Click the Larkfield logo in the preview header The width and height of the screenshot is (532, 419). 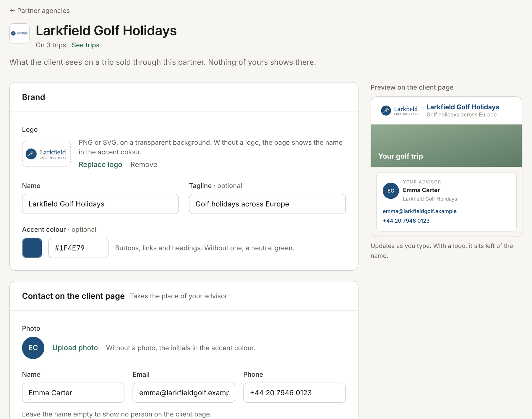pyautogui.click(x=399, y=111)
